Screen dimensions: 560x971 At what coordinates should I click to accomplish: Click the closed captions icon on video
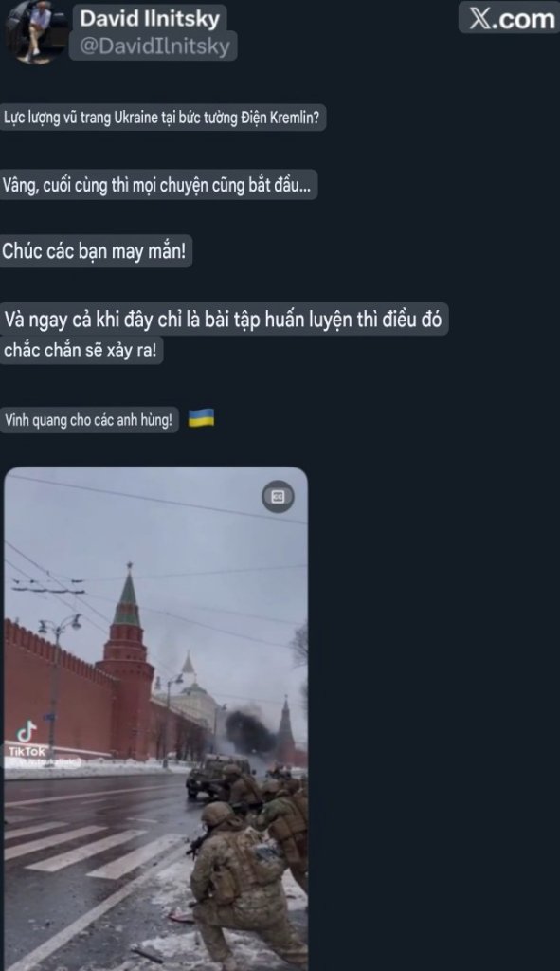pos(278,497)
